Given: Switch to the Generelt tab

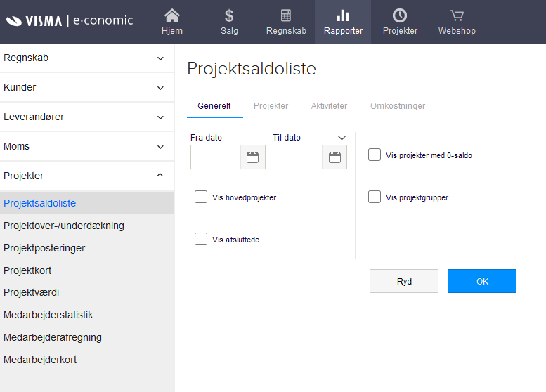Looking at the screenshot, I should click(x=214, y=106).
